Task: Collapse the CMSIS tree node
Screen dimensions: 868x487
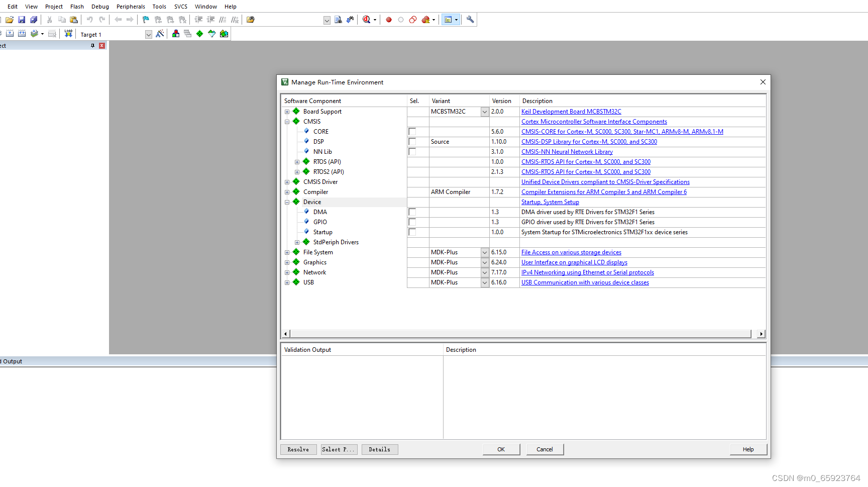Action: [287, 122]
